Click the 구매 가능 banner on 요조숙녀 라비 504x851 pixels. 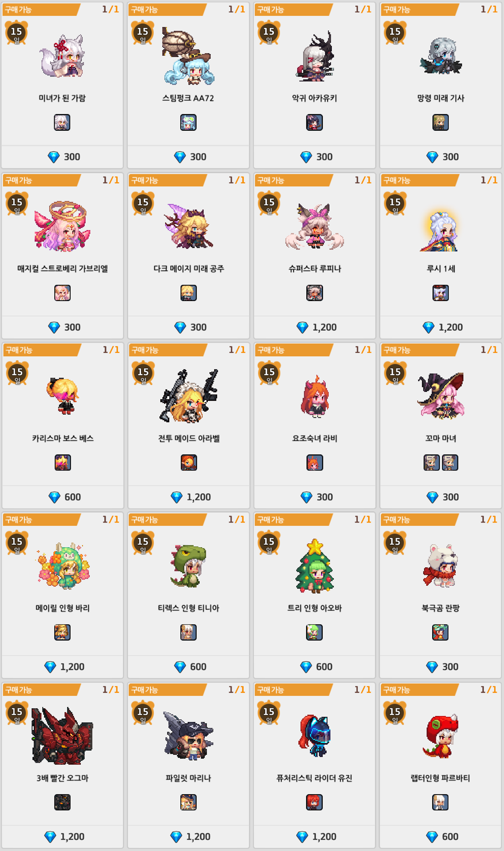pos(294,350)
